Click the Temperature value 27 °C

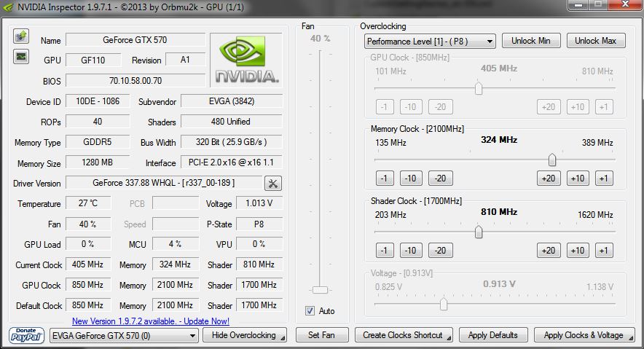pos(88,203)
